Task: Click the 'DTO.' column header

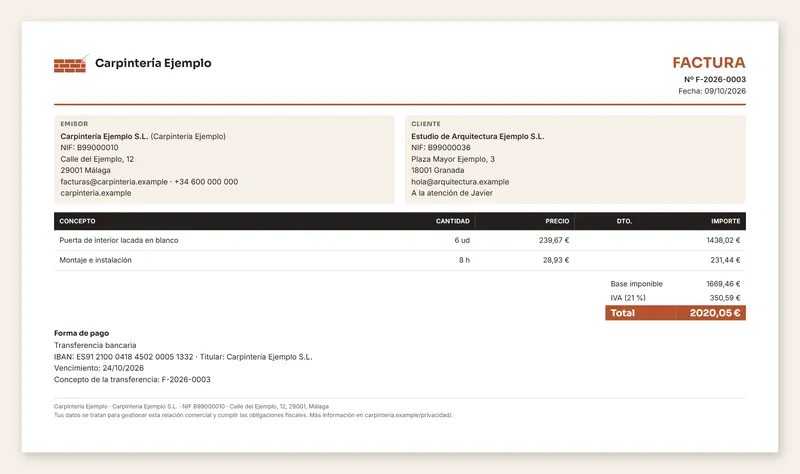Action: tap(624, 221)
